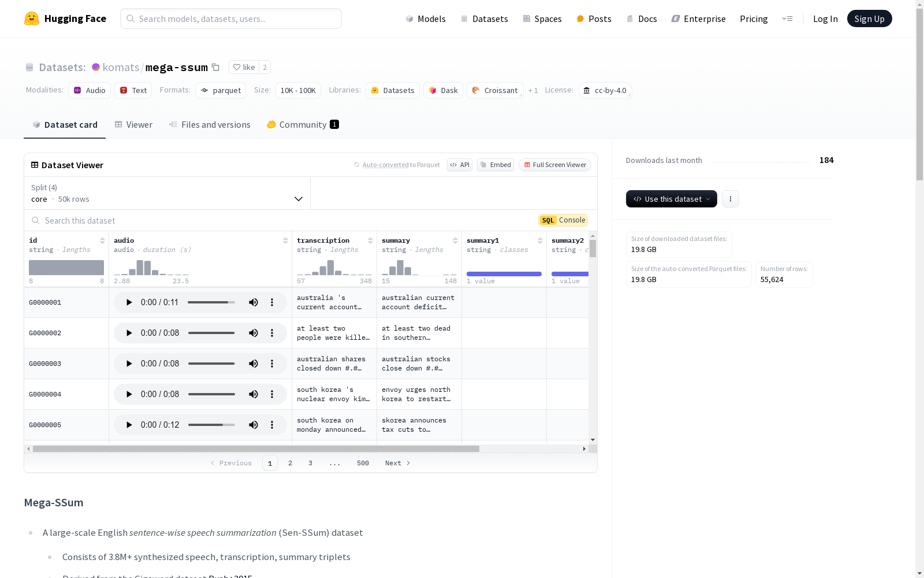Screen dimensions: 924x578
Task: Open the more options kebab button
Action: (x=731, y=199)
